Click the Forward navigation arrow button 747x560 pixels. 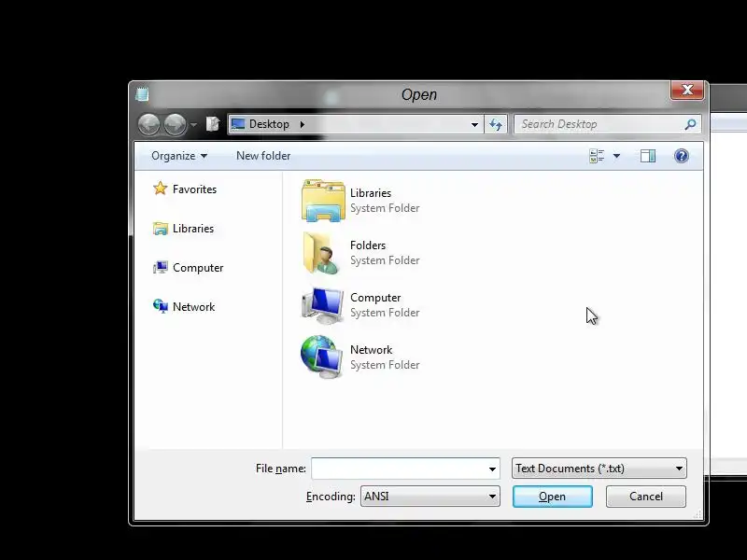pos(175,125)
